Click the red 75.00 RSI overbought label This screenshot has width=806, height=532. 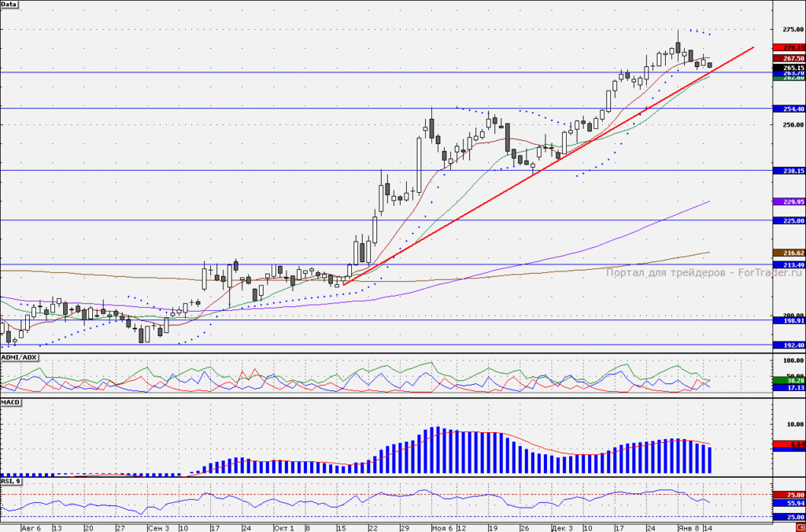[x=789, y=496]
